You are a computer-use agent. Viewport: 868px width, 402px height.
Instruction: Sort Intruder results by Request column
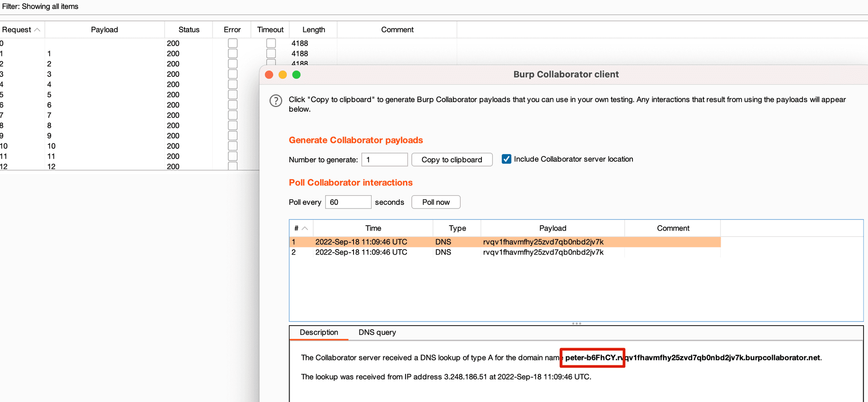click(x=22, y=30)
